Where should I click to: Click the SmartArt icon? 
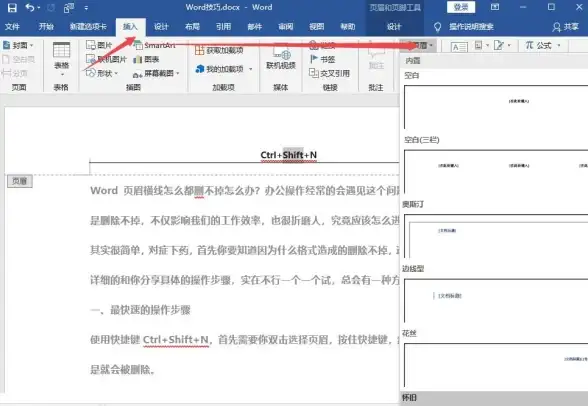(138, 45)
